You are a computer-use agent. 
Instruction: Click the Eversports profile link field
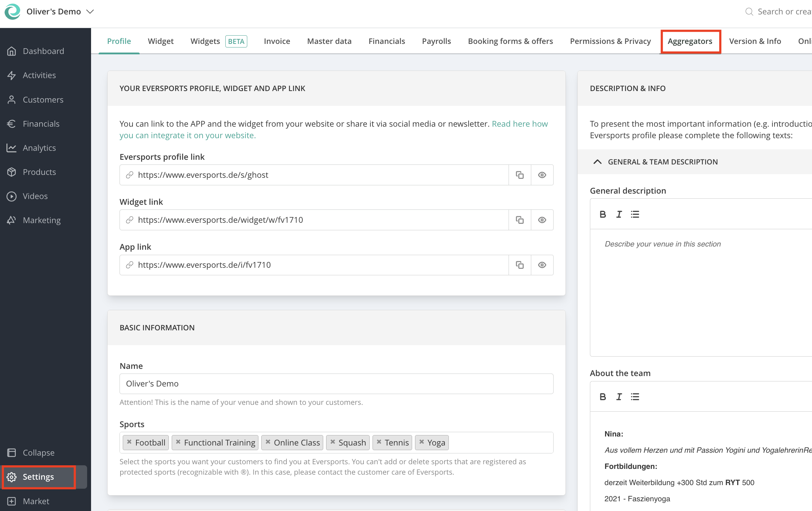(x=314, y=175)
